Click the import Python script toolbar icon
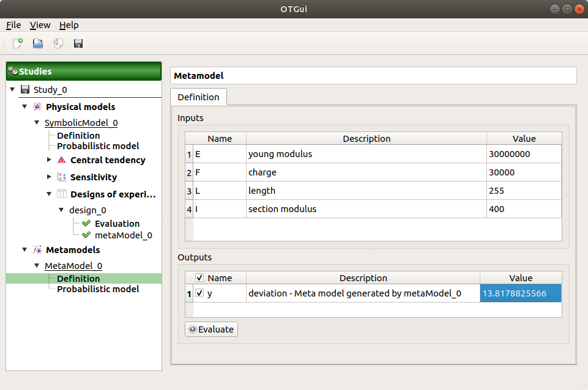Viewport: 588px width, 390px height. tap(58, 43)
